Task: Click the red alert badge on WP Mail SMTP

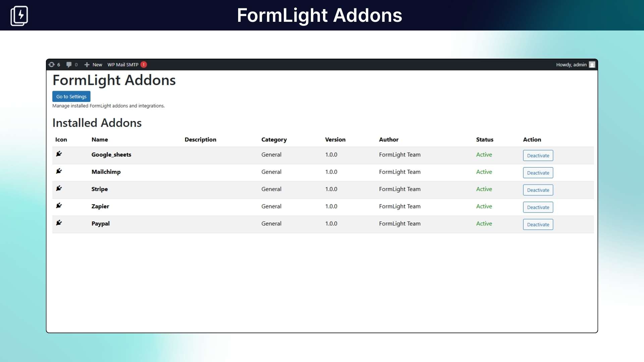Action: click(x=144, y=64)
